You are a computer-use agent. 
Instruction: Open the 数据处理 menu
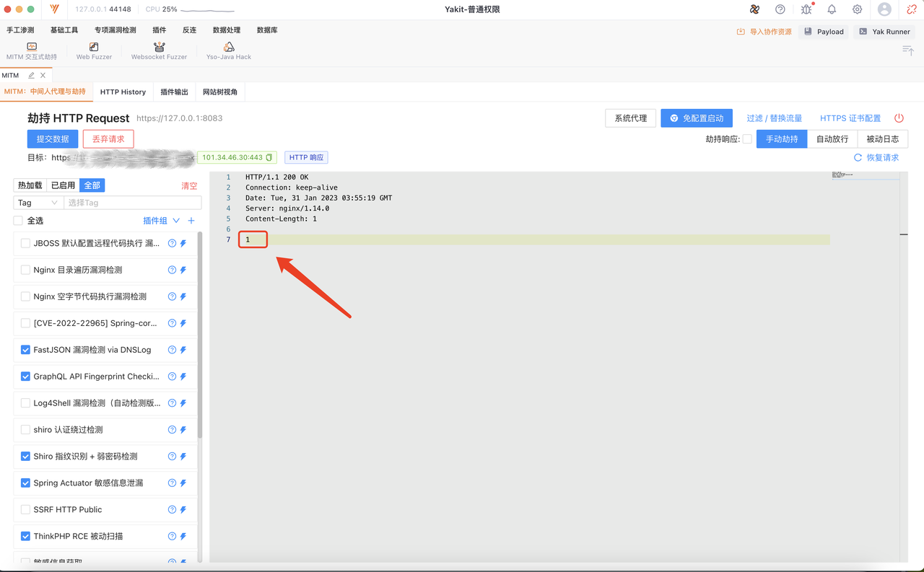click(x=227, y=30)
